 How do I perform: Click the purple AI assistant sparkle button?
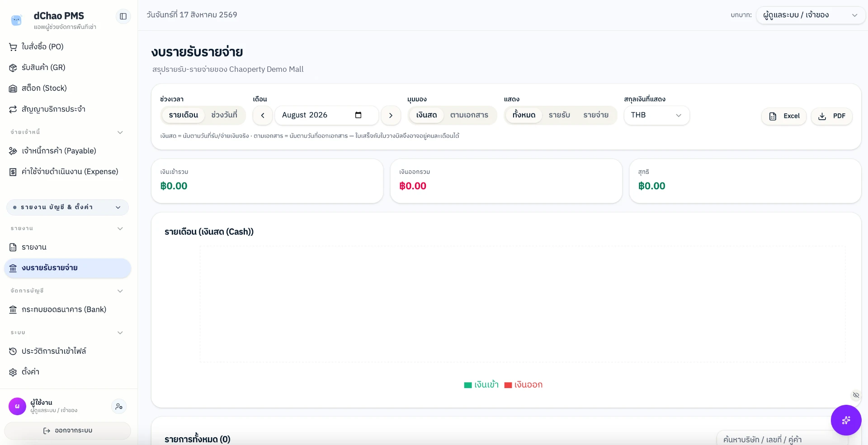tap(846, 420)
